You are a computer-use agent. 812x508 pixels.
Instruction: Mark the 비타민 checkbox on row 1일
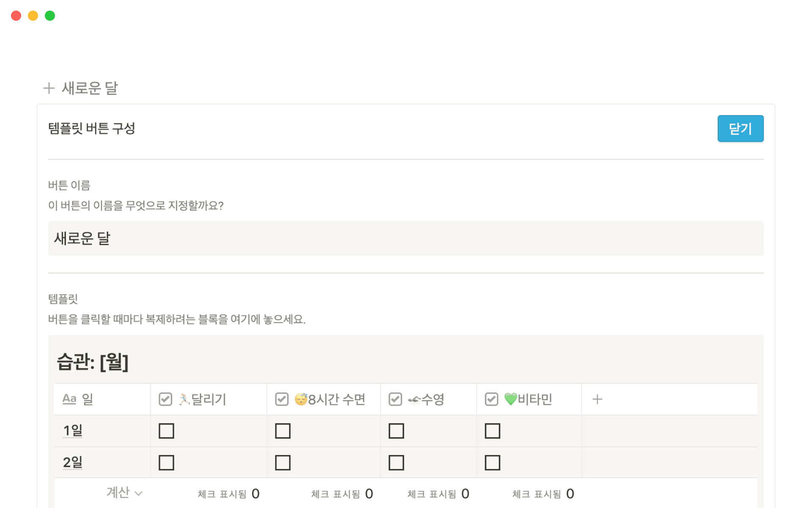tap(492, 431)
